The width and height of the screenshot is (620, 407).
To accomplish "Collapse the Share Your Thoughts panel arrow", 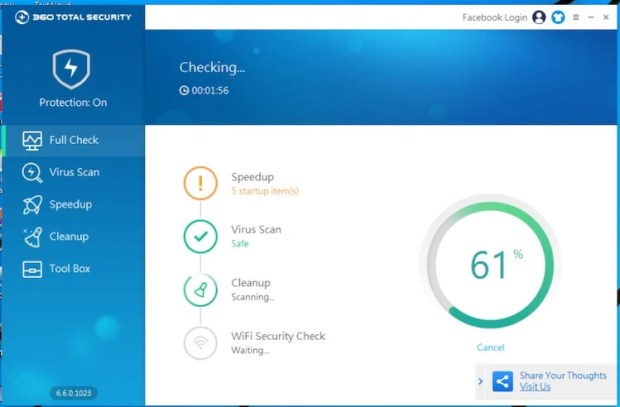I will click(x=480, y=382).
